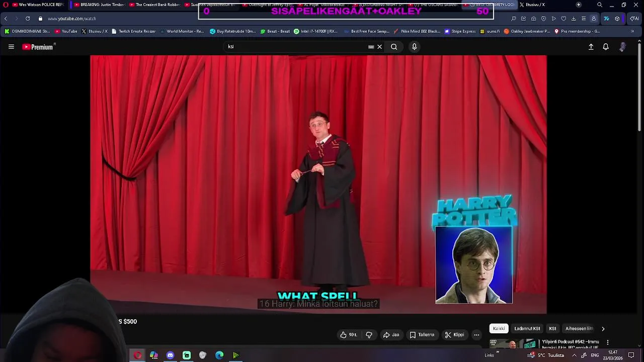Open the Stripe Express bookmark
The image size is (644, 362).
point(460,31)
